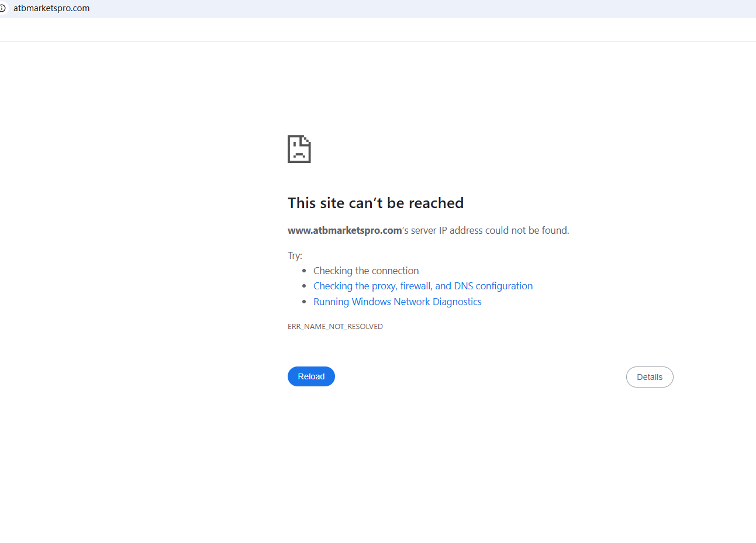The height and width of the screenshot is (543, 756).
Task: Click the empty bookmarks strip below address bar
Action: click(x=378, y=30)
